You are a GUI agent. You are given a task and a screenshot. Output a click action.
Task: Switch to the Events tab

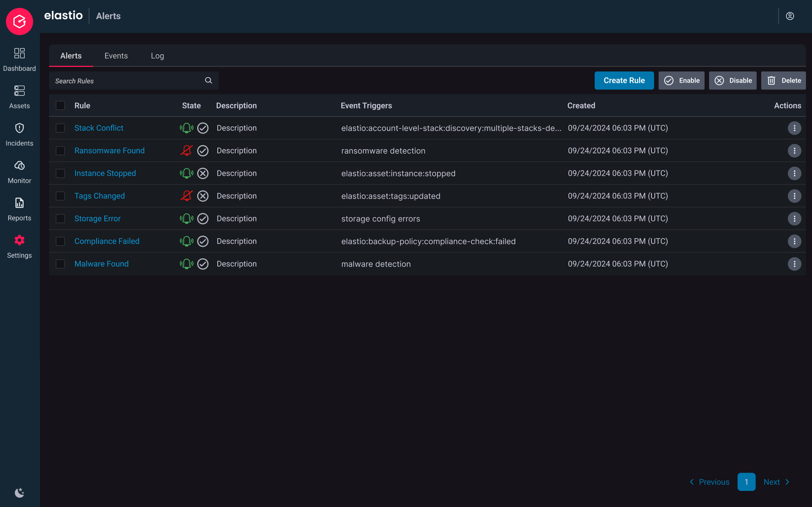click(116, 56)
